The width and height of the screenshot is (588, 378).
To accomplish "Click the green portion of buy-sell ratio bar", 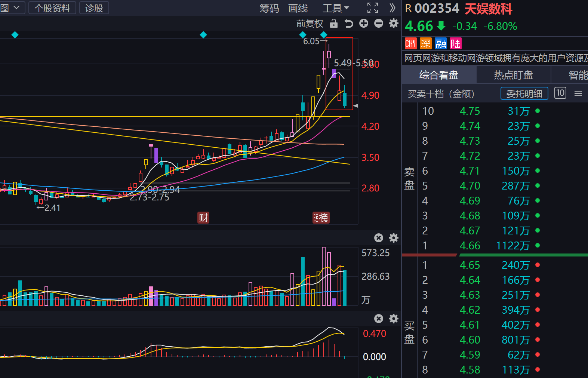I will point(523,255).
